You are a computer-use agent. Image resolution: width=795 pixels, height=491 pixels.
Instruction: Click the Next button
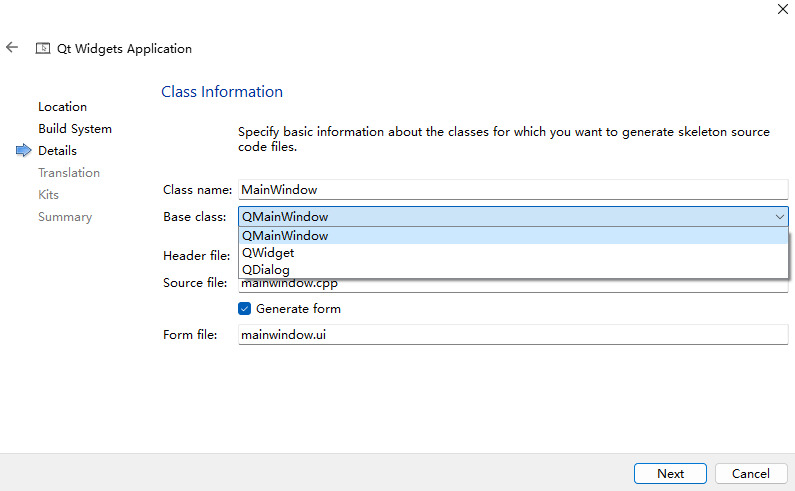[670, 473]
